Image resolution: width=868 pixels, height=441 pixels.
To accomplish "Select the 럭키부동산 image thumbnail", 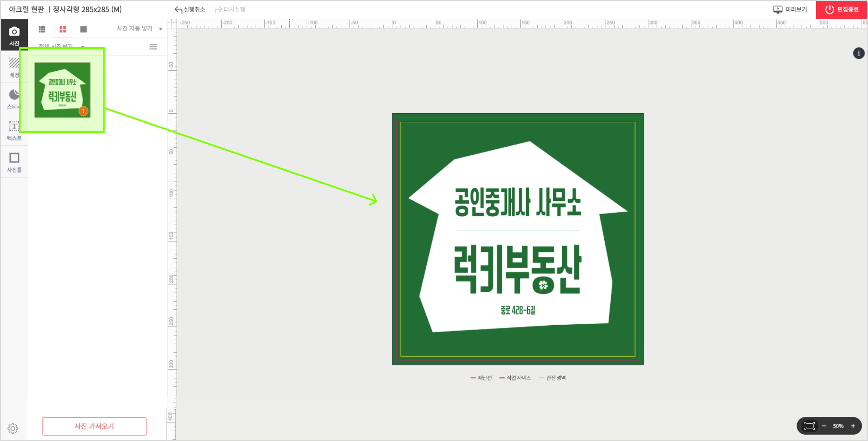I will click(62, 89).
